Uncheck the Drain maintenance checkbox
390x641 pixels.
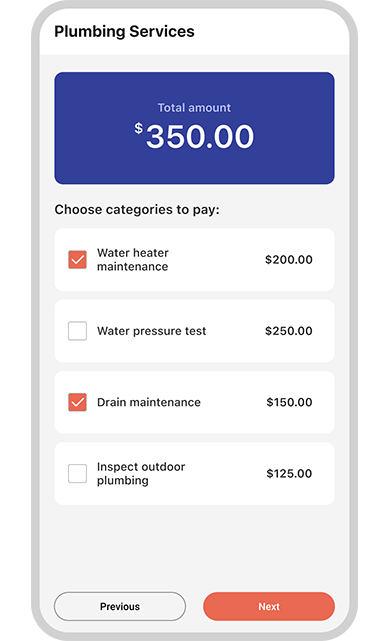tap(77, 402)
